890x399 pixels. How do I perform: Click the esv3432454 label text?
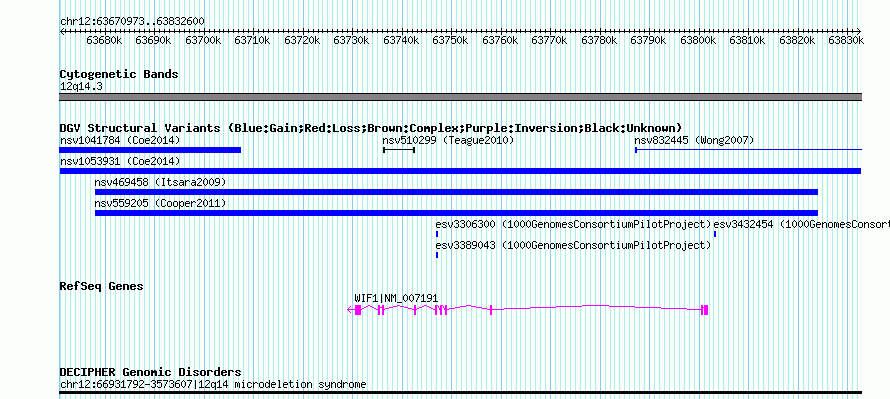tap(801, 224)
